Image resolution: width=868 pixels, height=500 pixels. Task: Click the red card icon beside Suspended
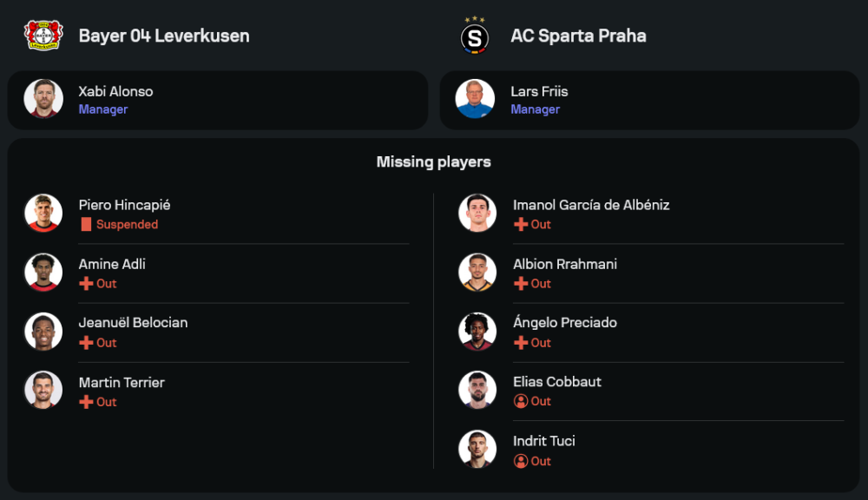(x=86, y=225)
